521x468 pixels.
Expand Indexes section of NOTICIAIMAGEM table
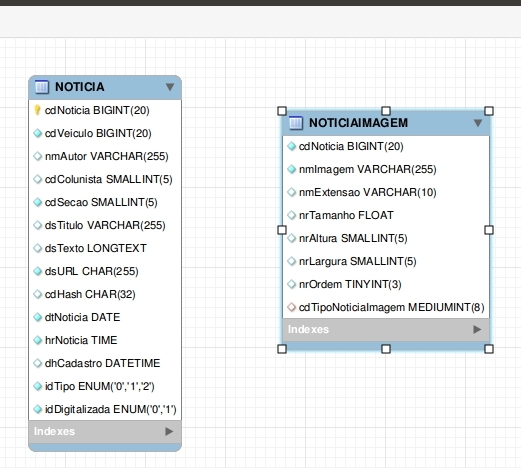click(477, 329)
